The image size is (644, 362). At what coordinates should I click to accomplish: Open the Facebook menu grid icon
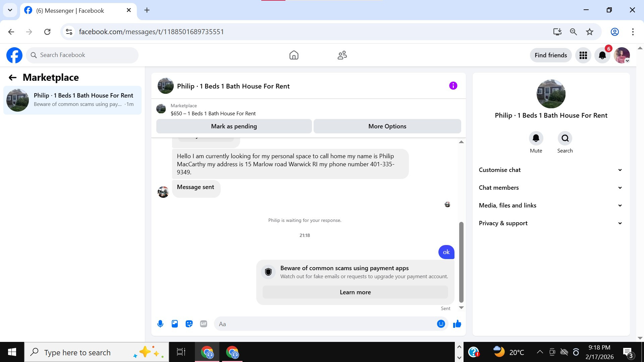[583, 55]
